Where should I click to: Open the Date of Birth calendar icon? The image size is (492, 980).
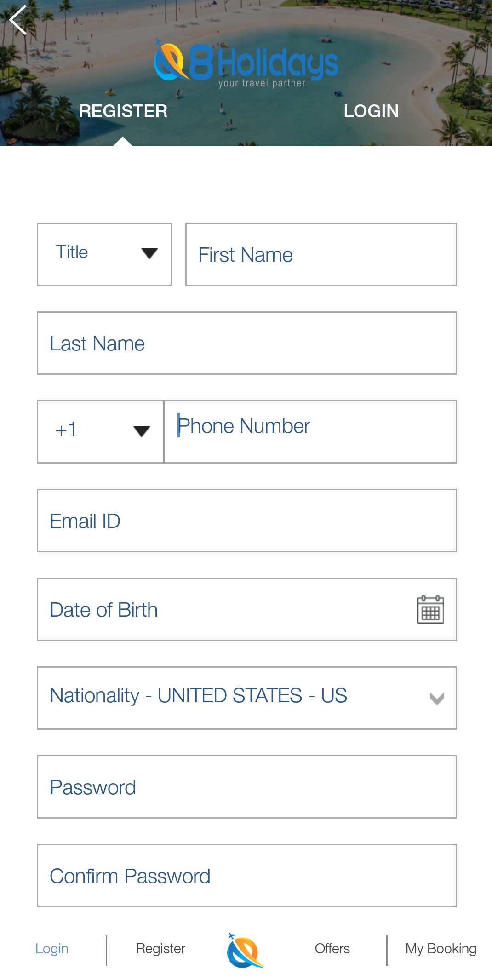(x=430, y=609)
